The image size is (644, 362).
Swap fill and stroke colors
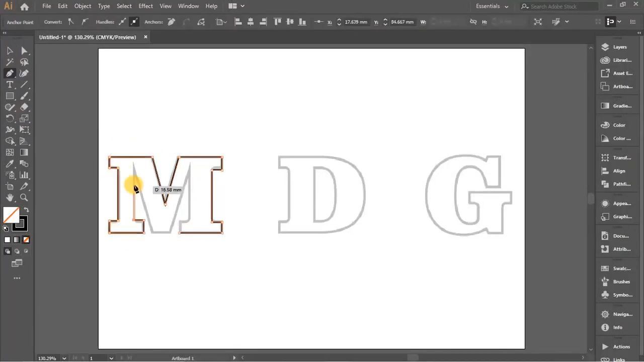[26, 210]
